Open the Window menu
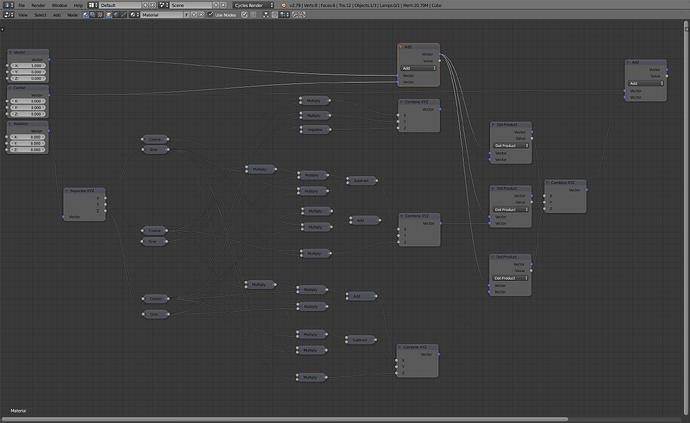The height and width of the screenshot is (423, 690). pyautogui.click(x=59, y=5)
